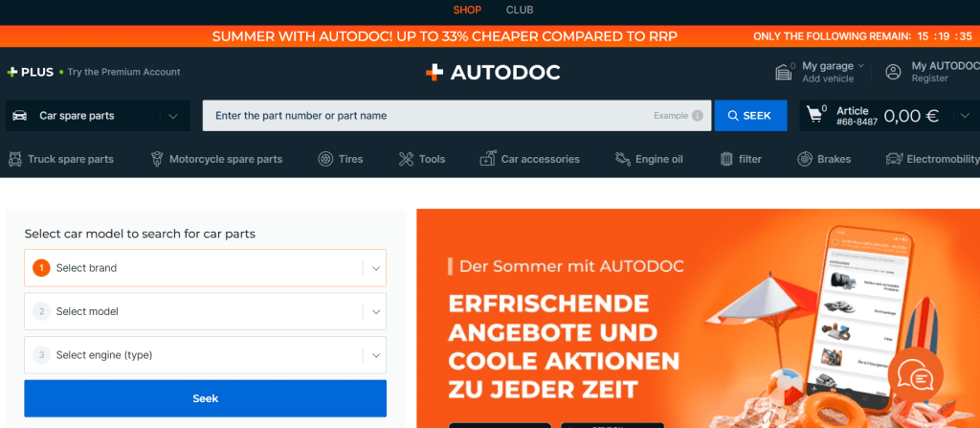
Task: Click Try the Premium Account link
Action: point(123,72)
